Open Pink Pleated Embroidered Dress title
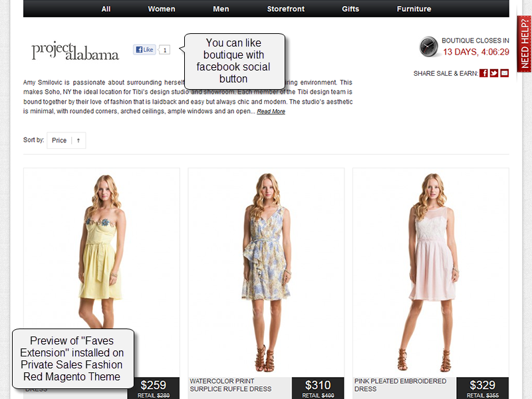The height and width of the screenshot is (399, 532). 400,385
